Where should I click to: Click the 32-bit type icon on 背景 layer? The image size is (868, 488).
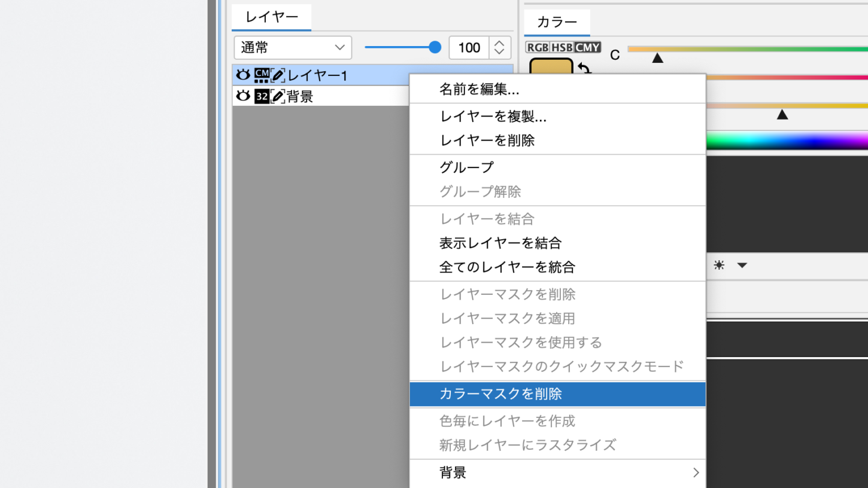point(262,96)
